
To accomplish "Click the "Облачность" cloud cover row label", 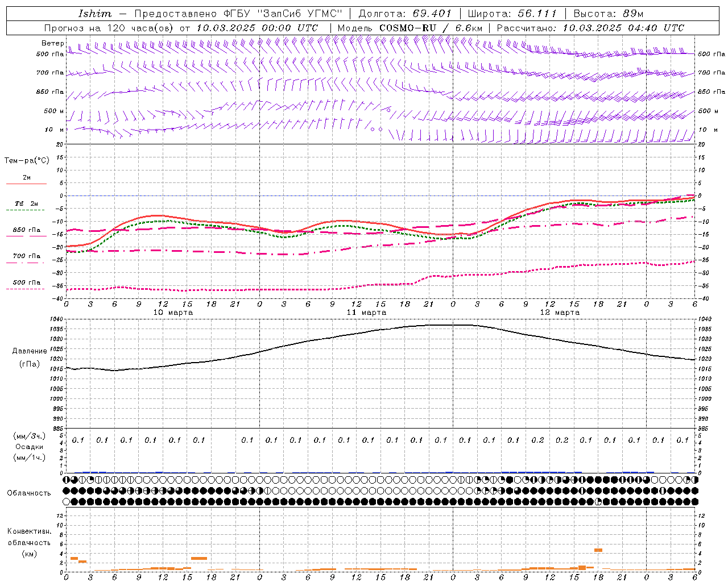I will pos(29,493).
